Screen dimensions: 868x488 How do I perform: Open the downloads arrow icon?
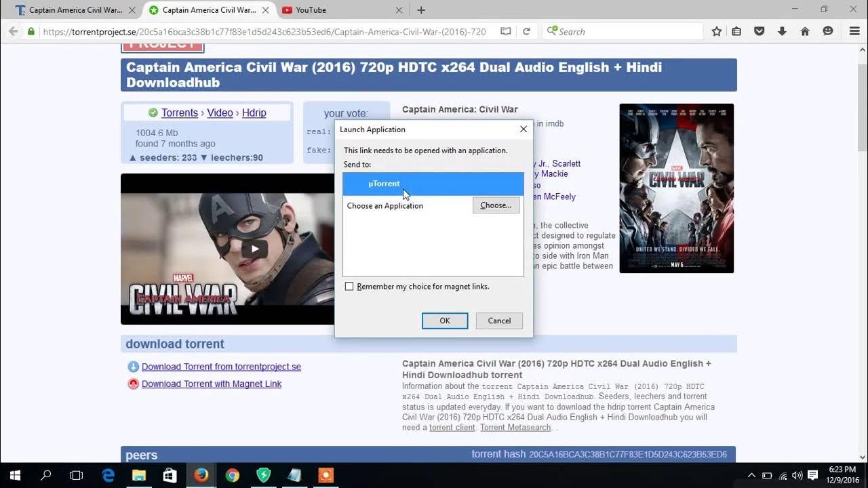click(x=782, y=31)
